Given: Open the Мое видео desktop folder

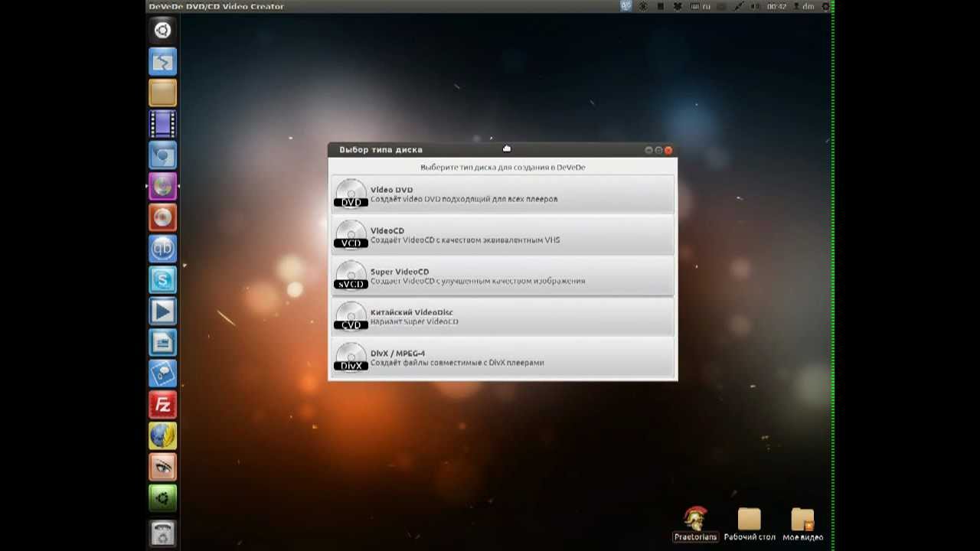Looking at the screenshot, I should (x=802, y=523).
